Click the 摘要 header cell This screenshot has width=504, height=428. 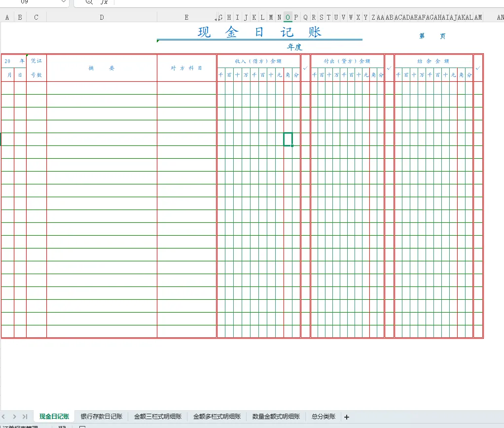click(x=102, y=68)
